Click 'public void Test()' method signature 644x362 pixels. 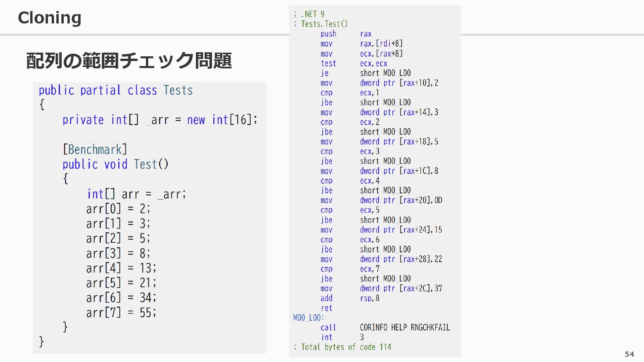[115, 164]
